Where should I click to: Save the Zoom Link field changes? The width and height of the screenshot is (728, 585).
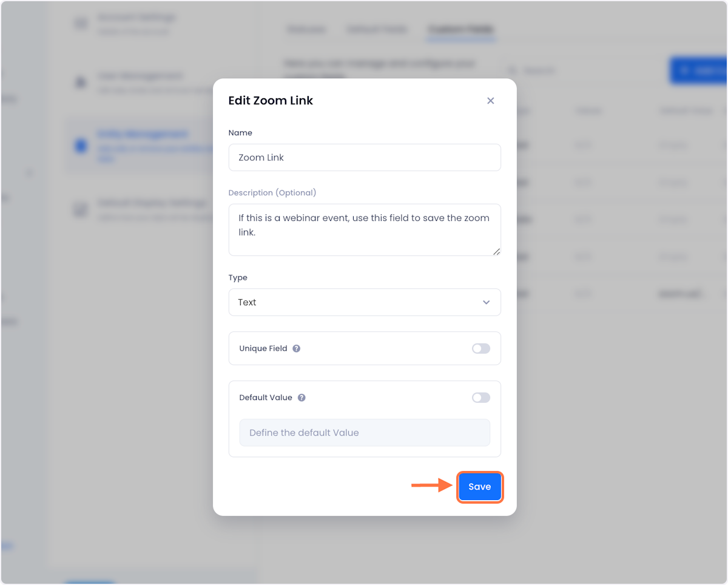click(x=479, y=487)
